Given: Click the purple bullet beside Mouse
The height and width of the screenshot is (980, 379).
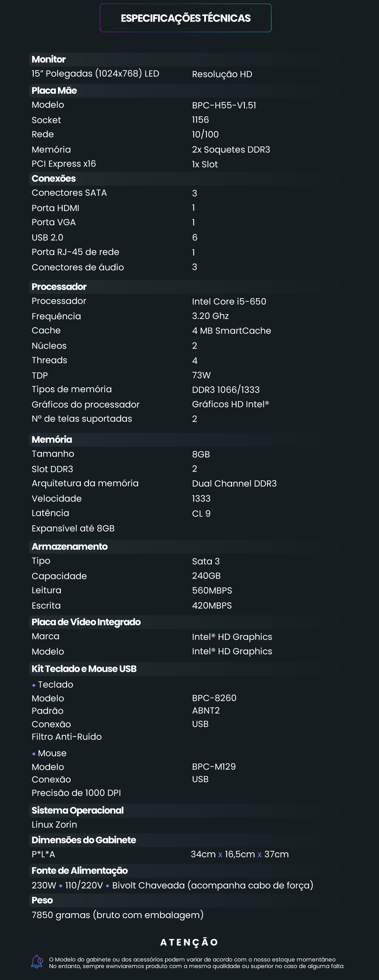Looking at the screenshot, I should 34,754.
